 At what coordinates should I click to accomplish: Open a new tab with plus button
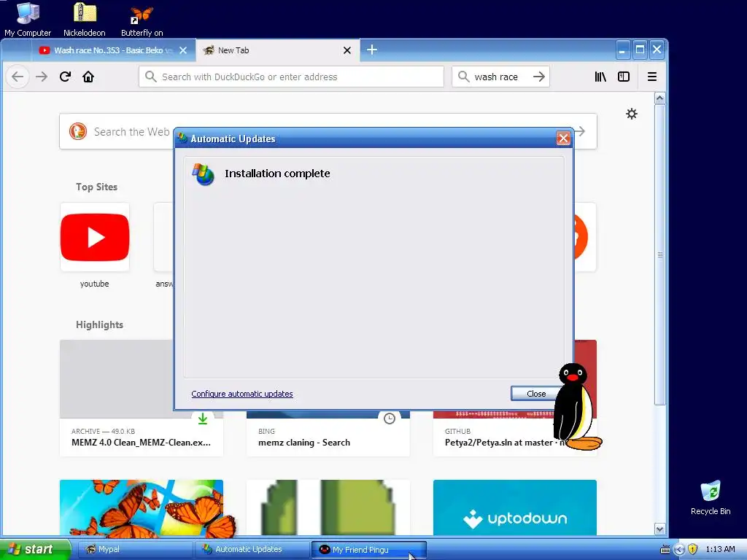pyautogui.click(x=372, y=50)
